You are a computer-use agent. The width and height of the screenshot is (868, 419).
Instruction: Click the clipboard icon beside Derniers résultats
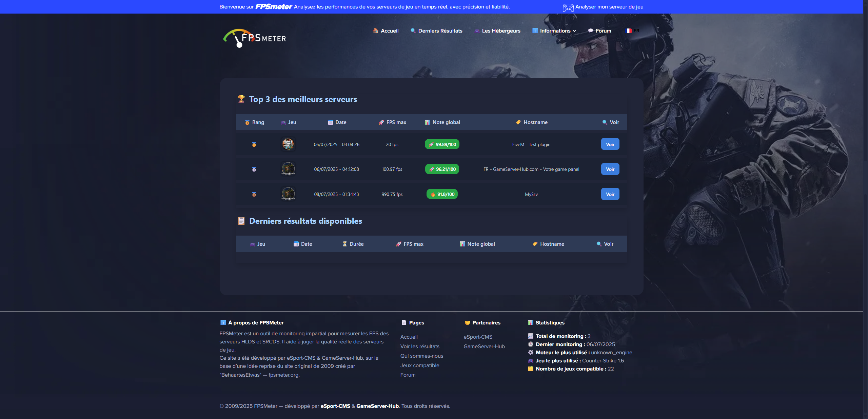coord(241,221)
